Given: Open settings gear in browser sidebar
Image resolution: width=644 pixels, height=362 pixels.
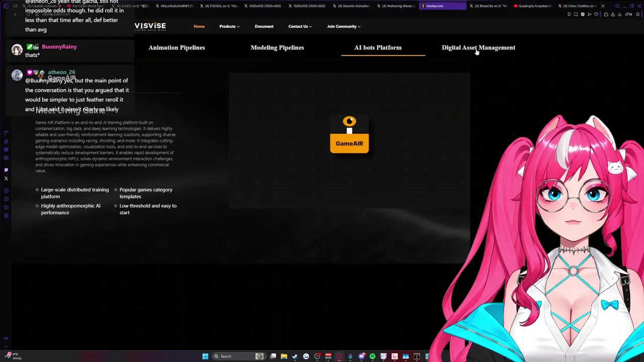Looking at the screenshot, I should pyautogui.click(x=6, y=216).
